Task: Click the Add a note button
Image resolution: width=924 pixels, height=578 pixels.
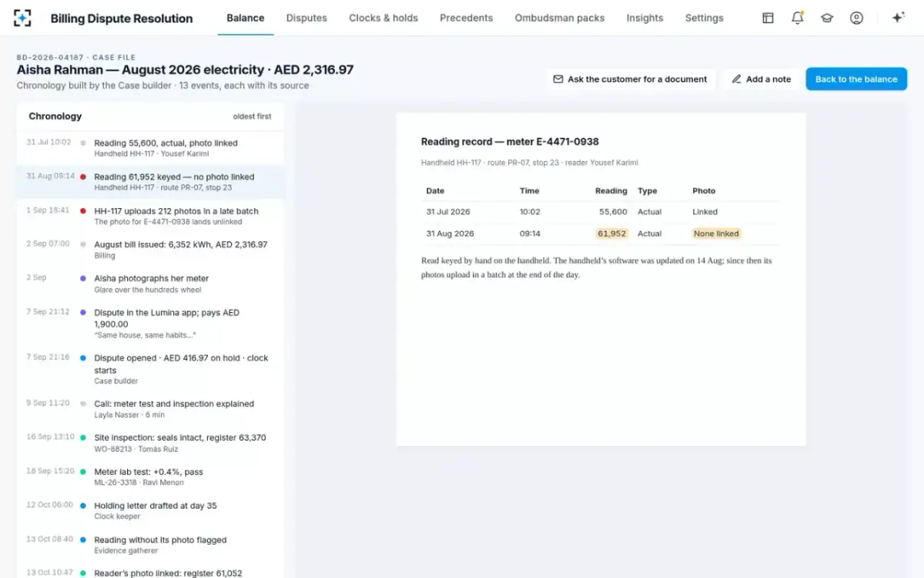Action: [x=761, y=79]
